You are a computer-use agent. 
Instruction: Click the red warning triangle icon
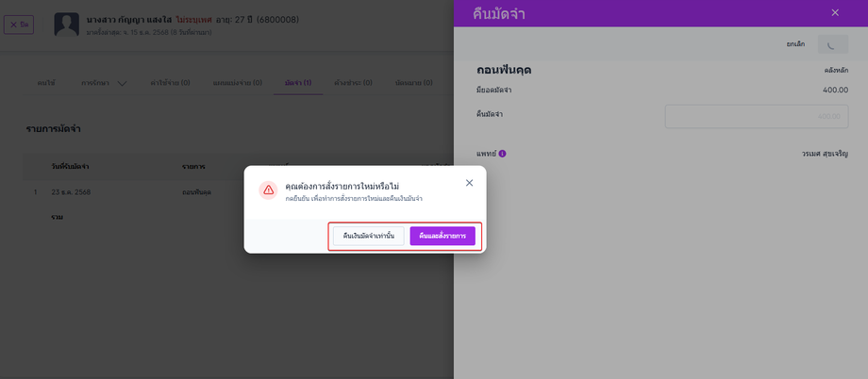point(269,189)
